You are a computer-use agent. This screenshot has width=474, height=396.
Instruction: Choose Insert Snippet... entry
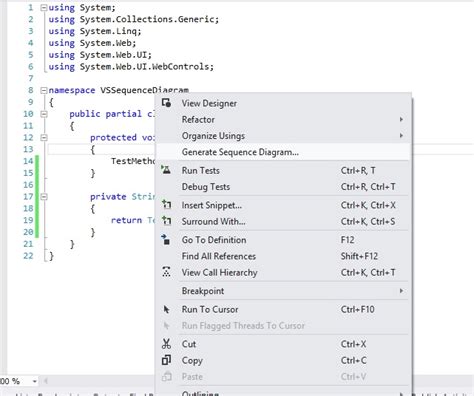point(283,205)
